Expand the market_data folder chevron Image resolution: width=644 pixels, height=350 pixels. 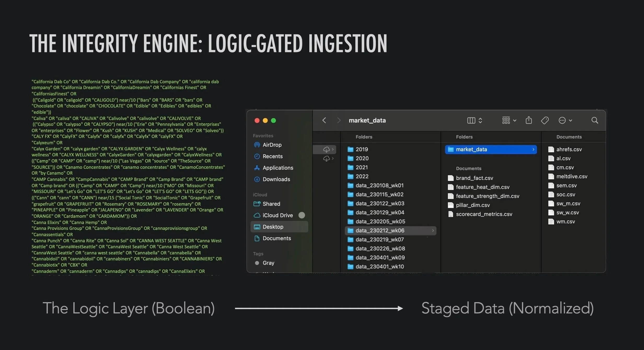pos(533,149)
